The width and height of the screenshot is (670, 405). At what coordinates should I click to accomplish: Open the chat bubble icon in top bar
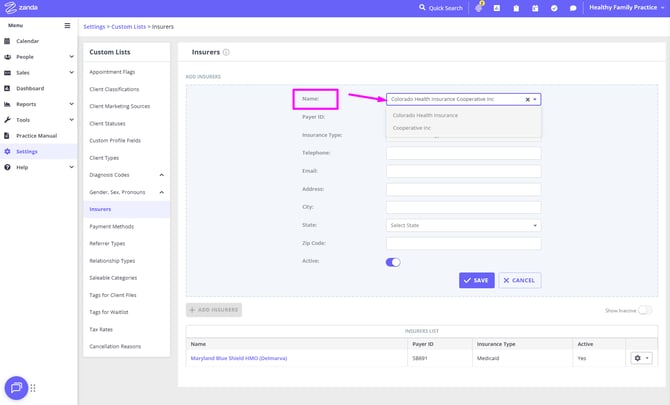pos(573,8)
